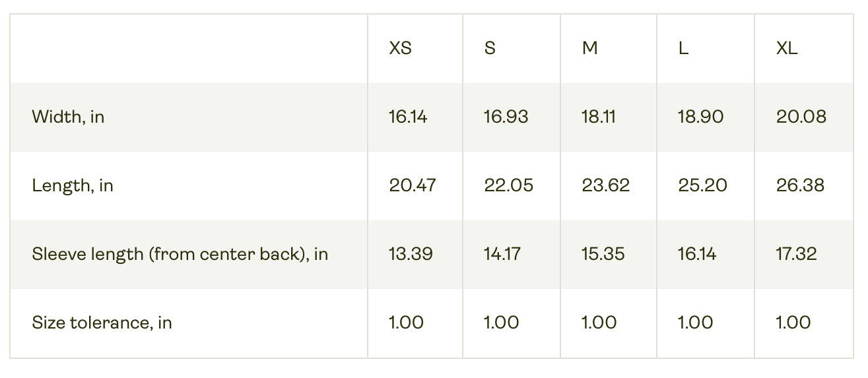This screenshot has width=868, height=378.
Task: Select the "Sleeve length (from center back), in" label
Action: [180, 255]
